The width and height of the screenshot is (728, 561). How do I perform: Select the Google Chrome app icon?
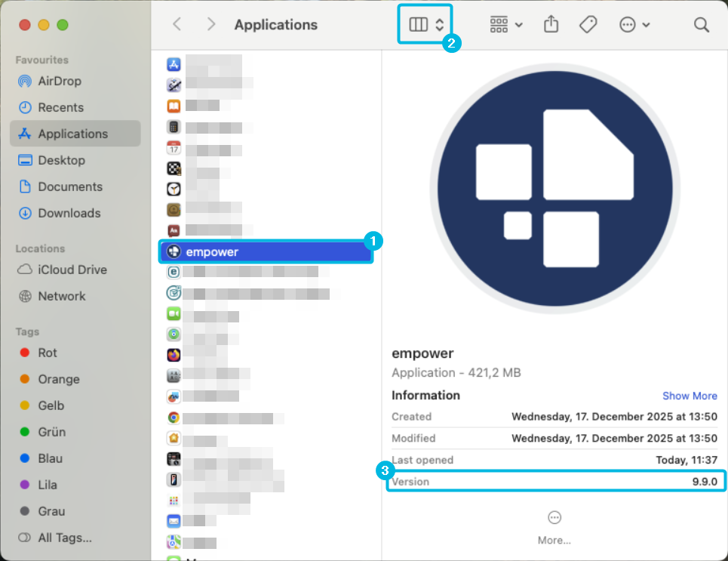(x=174, y=418)
